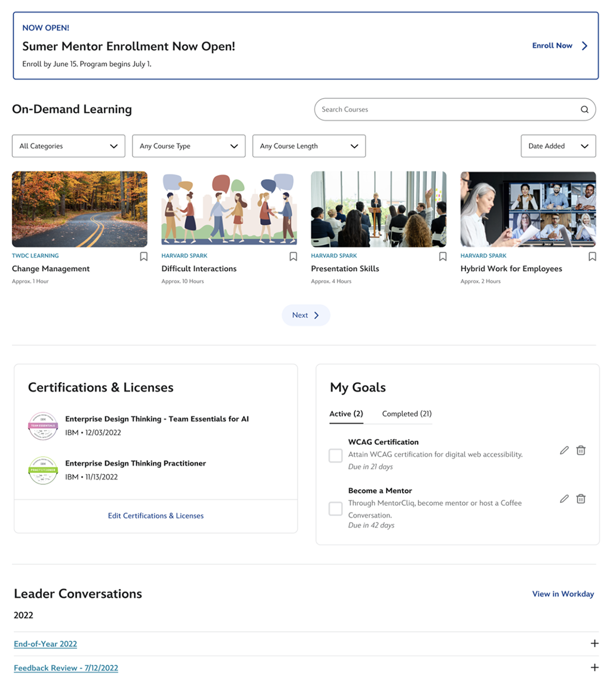Select the Active (2) goals tab
The image size is (616, 678).
click(346, 414)
